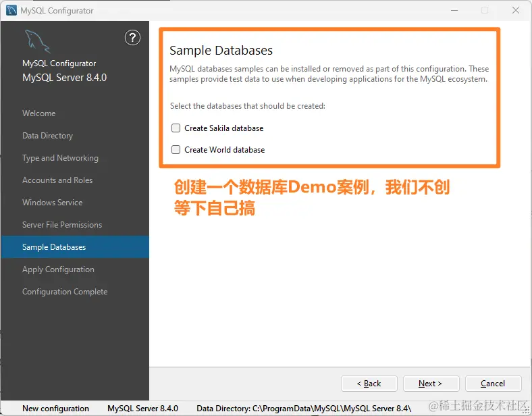Click the MySQL dolphin logo in sidebar
This screenshot has width=532, height=416.
point(37,41)
